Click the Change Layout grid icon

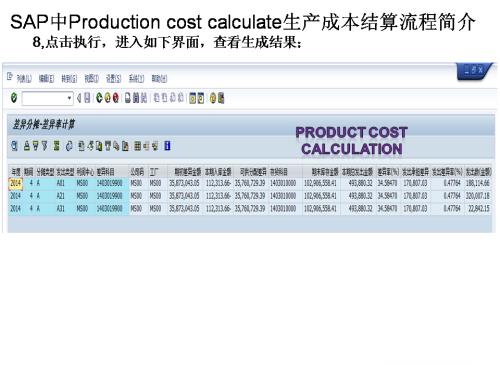(137, 146)
